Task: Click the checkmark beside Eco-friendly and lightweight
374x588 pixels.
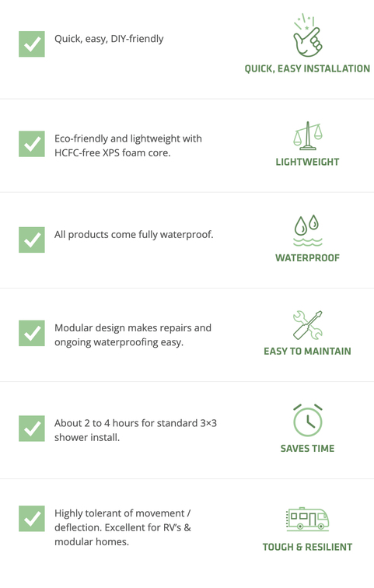Action: pos(32,144)
